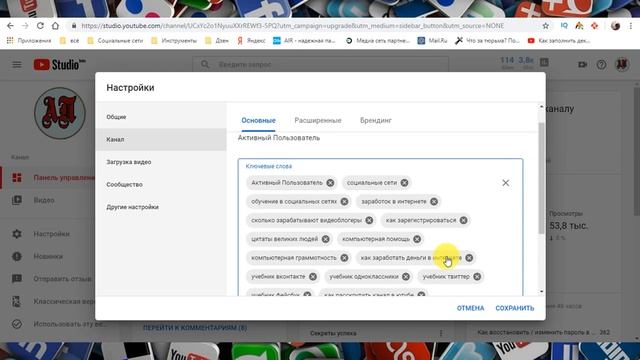Select Канал in settings sidebar
This screenshot has height=360, width=640.
click(x=161, y=140)
